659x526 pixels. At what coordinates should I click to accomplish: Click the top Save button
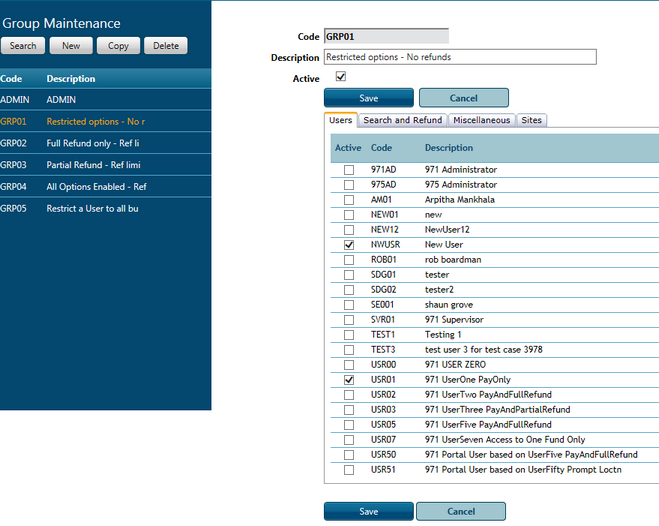coord(368,98)
